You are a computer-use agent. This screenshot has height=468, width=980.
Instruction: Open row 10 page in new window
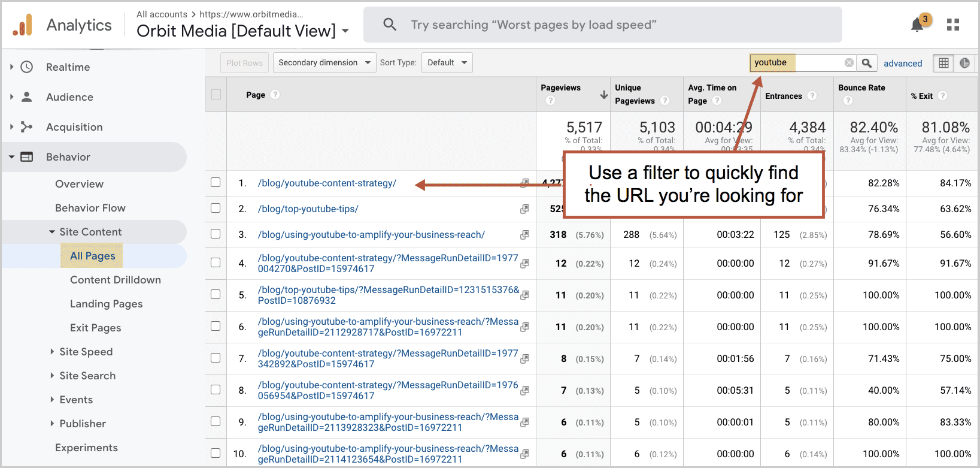tap(525, 454)
